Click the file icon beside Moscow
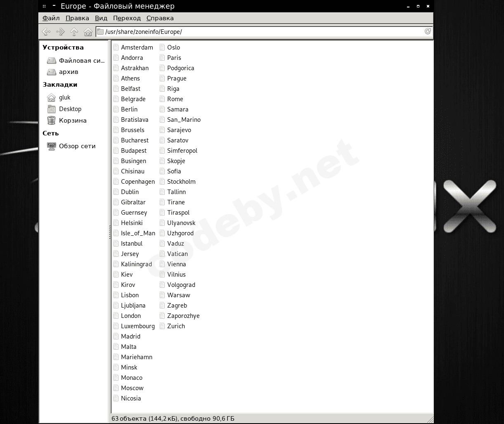This screenshot has height=424, width=504. coord(116,388)
